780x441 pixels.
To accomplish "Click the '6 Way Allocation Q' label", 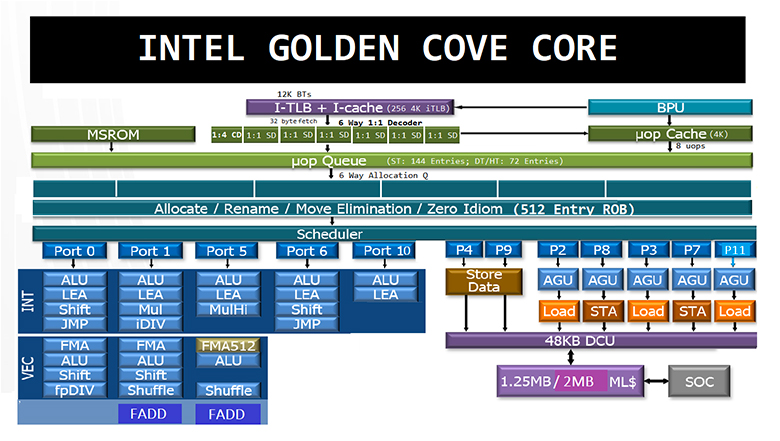I will coord(383,175).
